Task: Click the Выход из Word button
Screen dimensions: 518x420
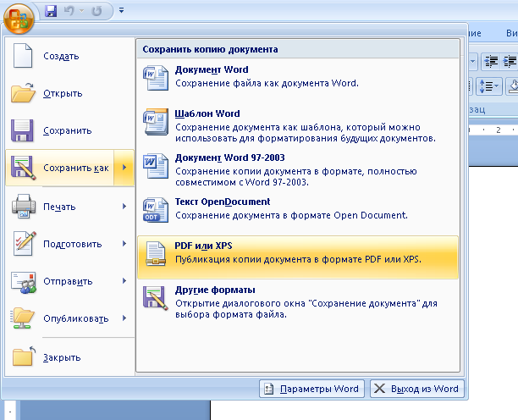Action: point(417,389)
